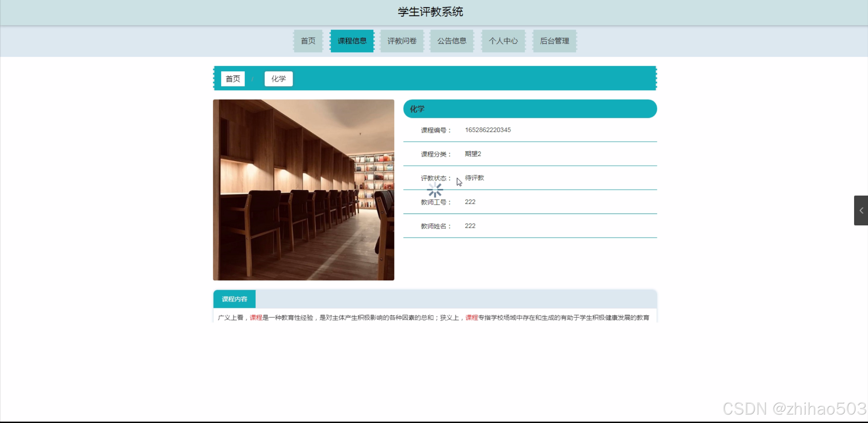This screenshot has height=423, width=868.
Task: Open the 公告信息 navigation tab
Action: [451, 41]
